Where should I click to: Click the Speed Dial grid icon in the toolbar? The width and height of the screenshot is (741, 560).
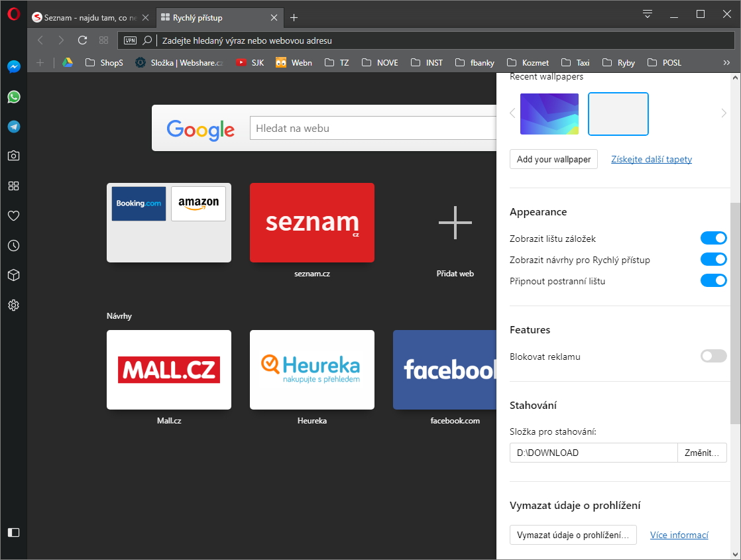(x=103, y=40)
